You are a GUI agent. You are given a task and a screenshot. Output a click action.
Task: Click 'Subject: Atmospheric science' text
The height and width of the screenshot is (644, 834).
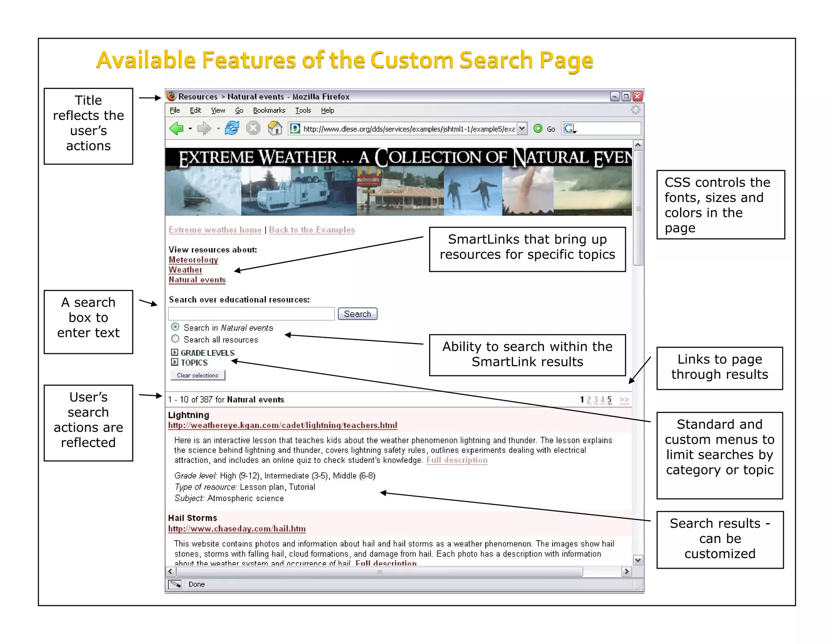[229, 498]
